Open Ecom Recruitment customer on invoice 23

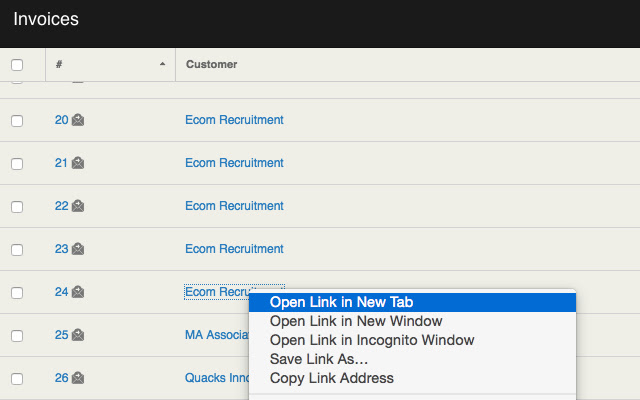coord(234,249)
